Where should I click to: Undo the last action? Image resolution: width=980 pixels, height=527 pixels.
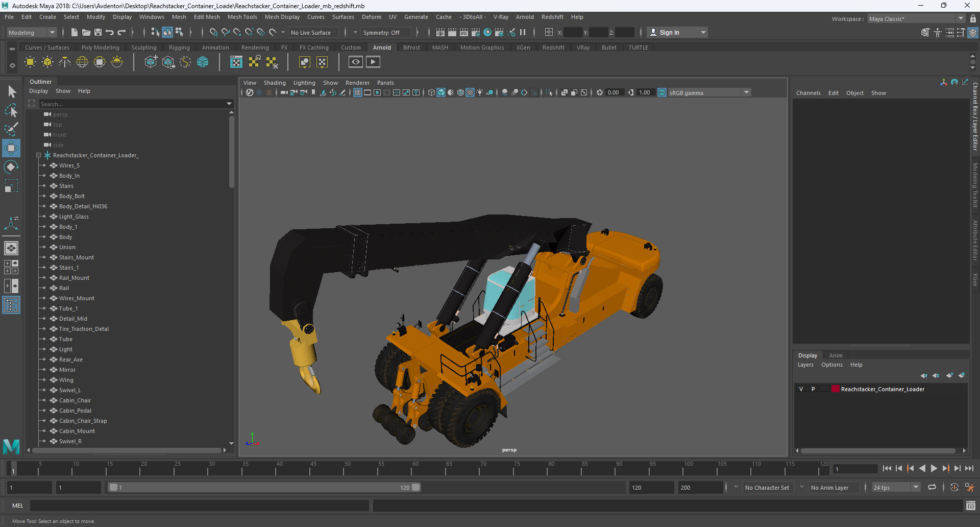coord(110,32)
